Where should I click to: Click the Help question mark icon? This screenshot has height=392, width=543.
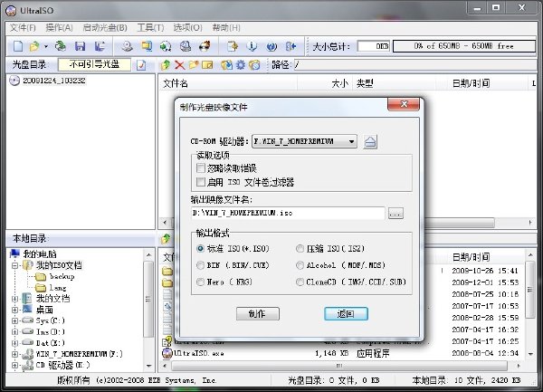click(271, 46)
